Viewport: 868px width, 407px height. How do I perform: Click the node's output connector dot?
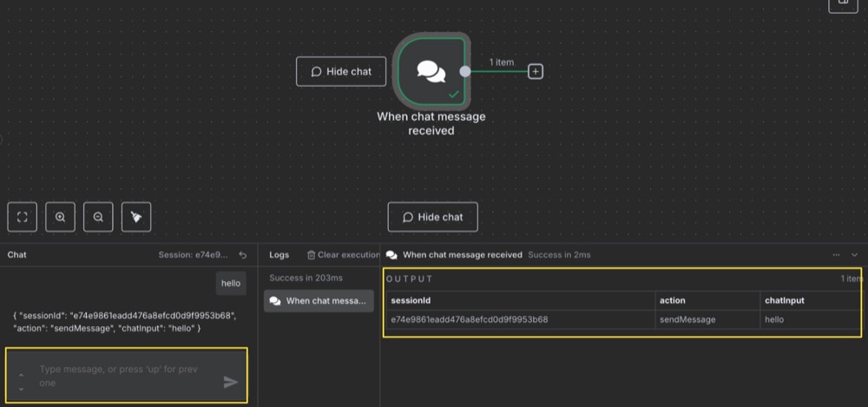(x=465, y=71)
